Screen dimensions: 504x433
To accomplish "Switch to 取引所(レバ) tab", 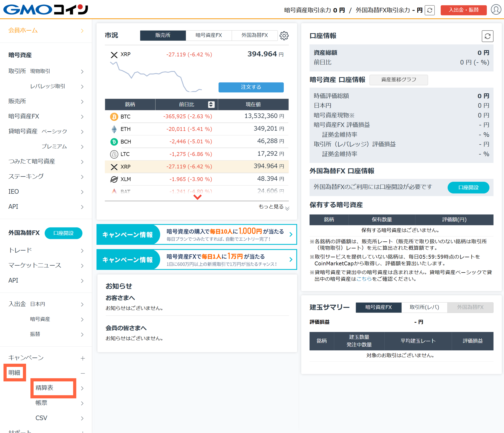I will pos(424,308).
